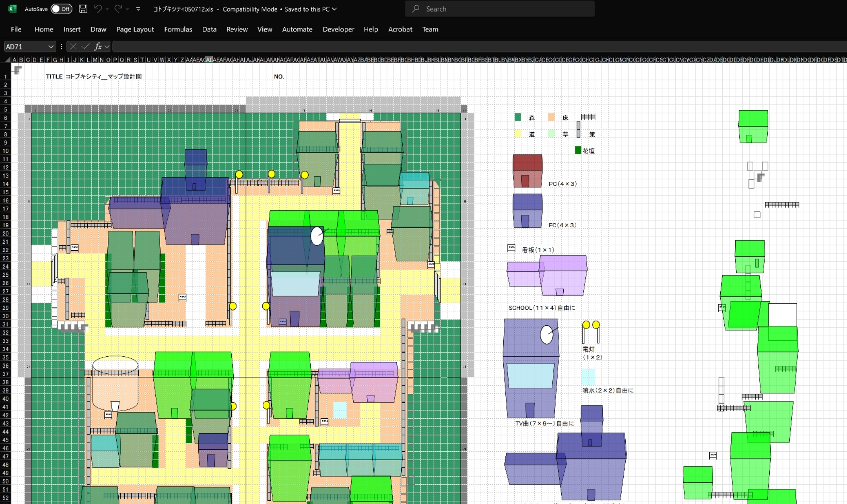The image size is (847, 504).
Task: Select the Page Layout tab
Action: pyautogui.click(x=135, y=29)
